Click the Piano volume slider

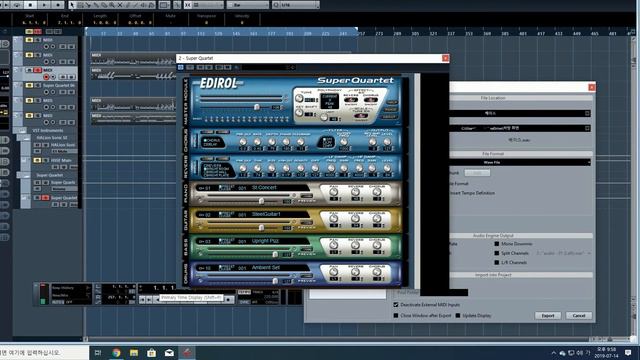click(x=261, y=200)
